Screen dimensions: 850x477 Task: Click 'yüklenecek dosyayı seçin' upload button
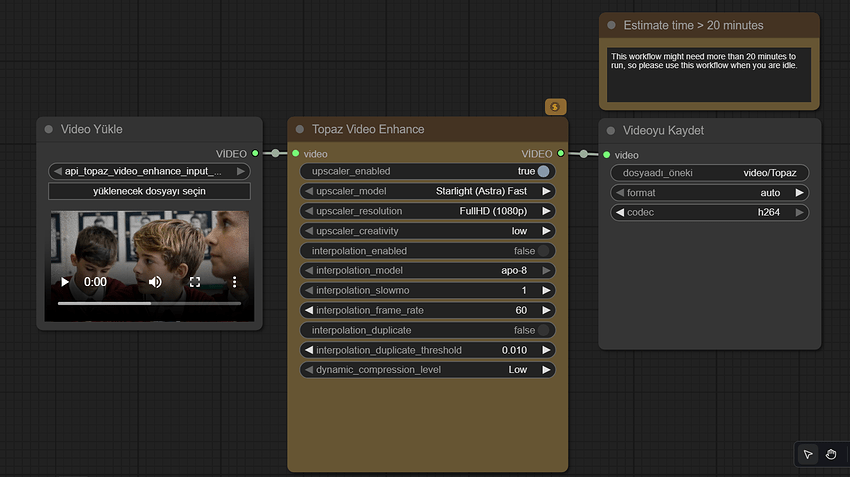coord(149,191)
